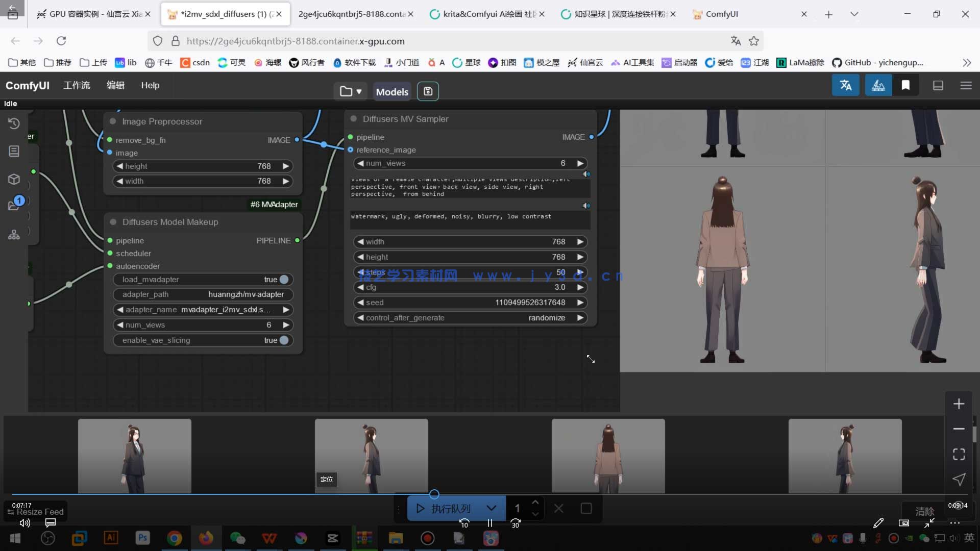This screenshot has width=980, height=551.
Task: Expand the execute queue options chevron
Action: point(491,508)
